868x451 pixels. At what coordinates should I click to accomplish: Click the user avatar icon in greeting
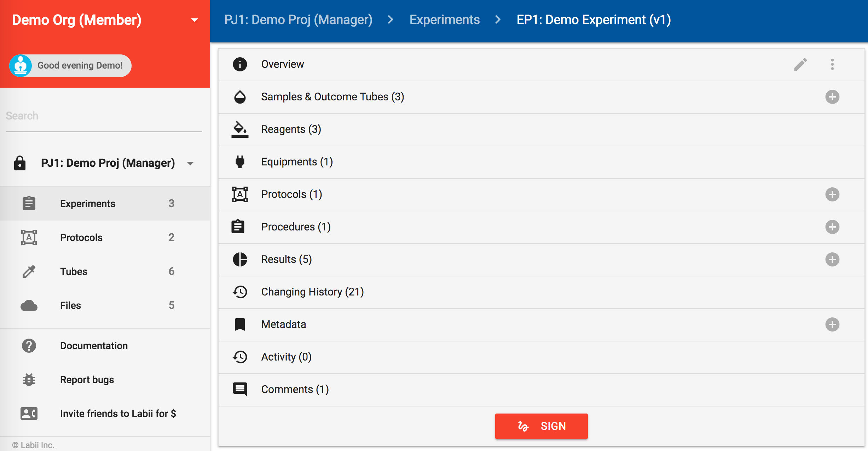(21, 66)
